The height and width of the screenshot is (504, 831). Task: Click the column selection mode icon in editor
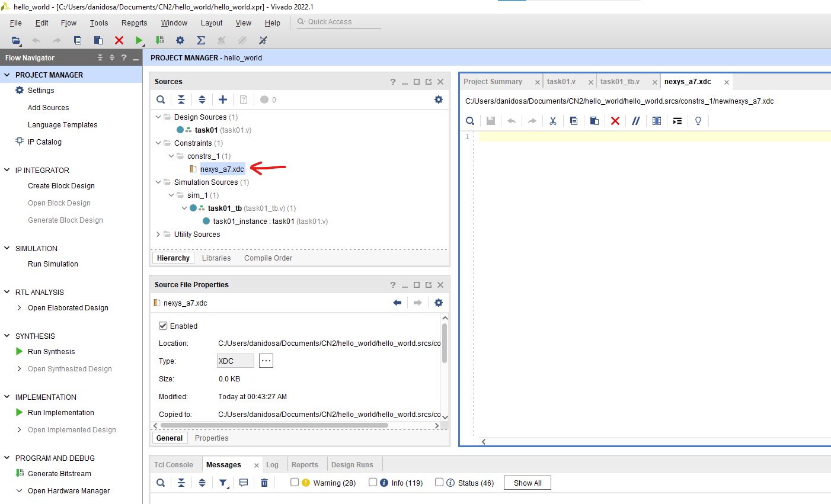click(657, 121)
